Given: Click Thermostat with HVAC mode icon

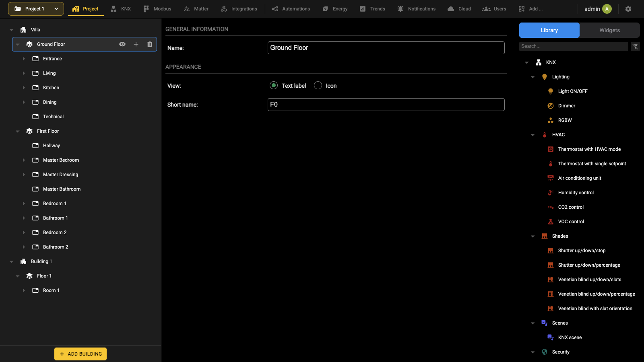Looking at the screenshot, I should tap(551, 149).
